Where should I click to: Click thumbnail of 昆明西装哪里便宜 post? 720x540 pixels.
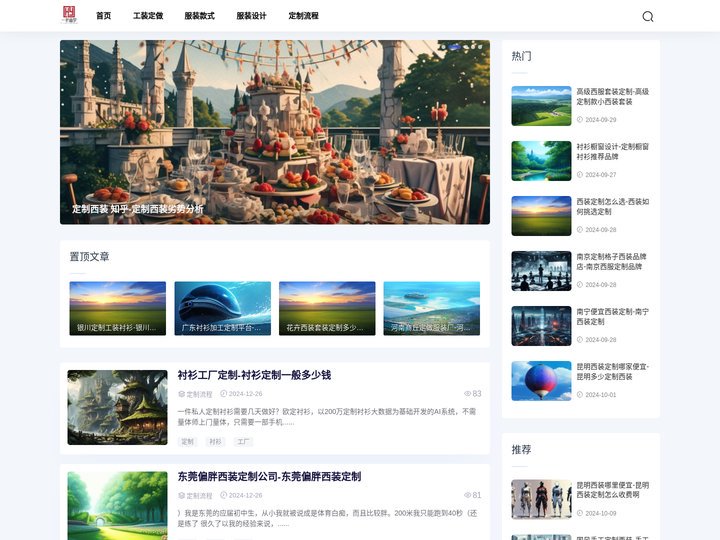click(541, 499)
